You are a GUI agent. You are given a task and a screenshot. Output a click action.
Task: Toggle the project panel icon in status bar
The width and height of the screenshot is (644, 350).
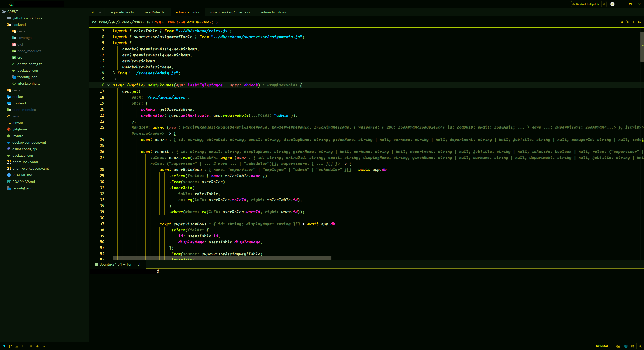4,346
